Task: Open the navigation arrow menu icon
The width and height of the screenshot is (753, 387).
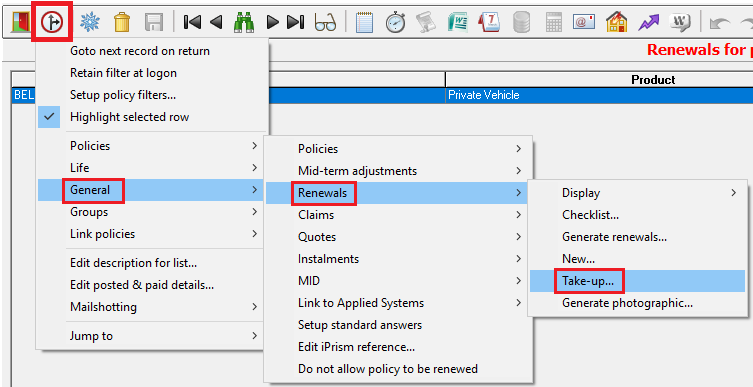Action: [52, 22]
